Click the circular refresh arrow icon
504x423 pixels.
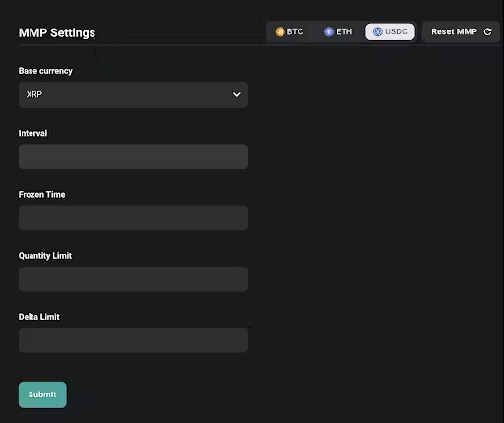tap(487, 31)
